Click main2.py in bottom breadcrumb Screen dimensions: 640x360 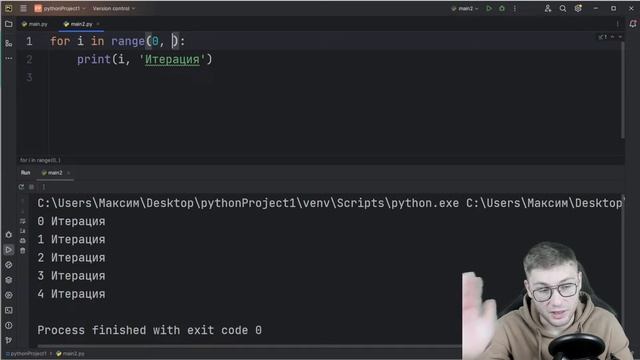pyautogui.click(x=70, y=353)
